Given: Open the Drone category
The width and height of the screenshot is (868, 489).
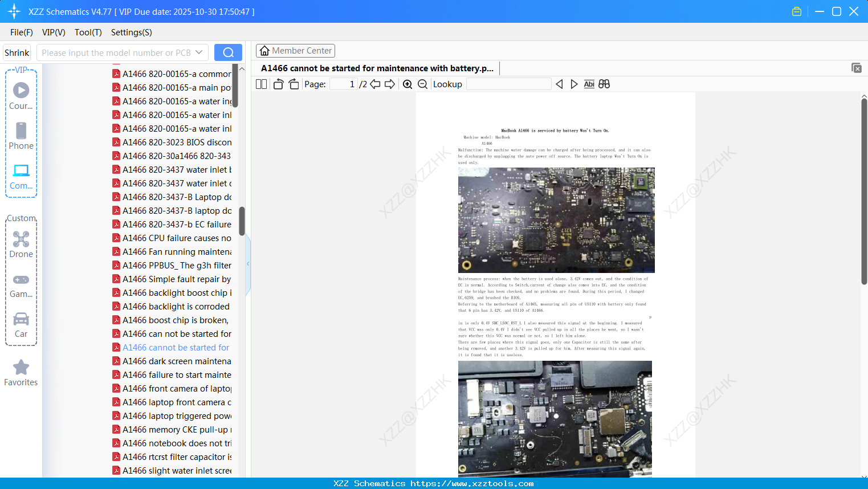Looking at the screenshot, I should click(21, 244).
